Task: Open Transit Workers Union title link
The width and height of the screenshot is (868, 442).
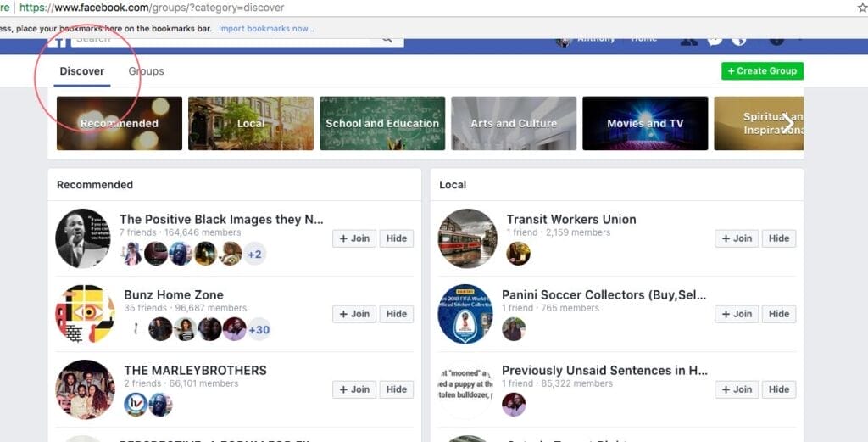Action: (571, 220)
